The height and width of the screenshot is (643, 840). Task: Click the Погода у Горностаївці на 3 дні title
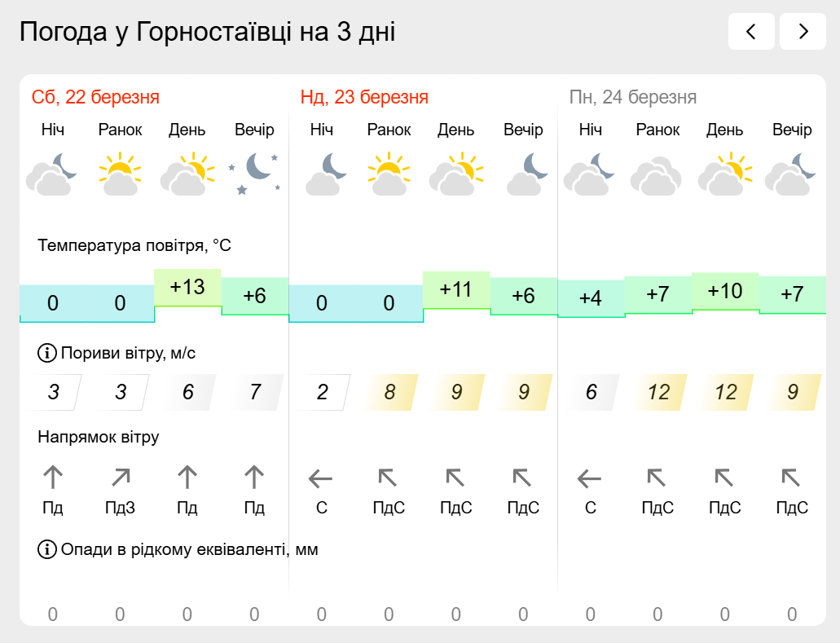coord(207,32)
